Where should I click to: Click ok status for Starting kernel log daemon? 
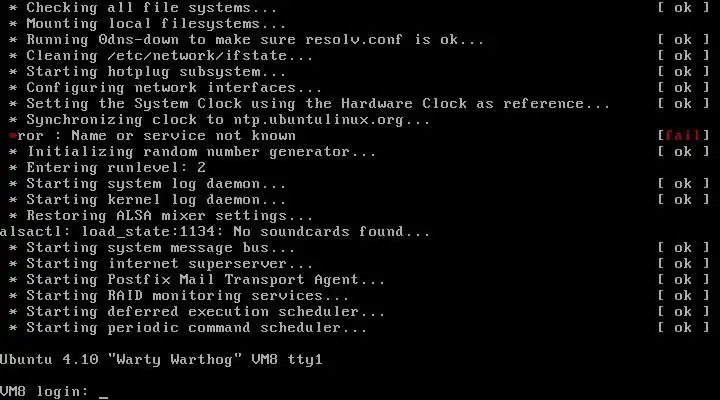[x=683, y=200]
